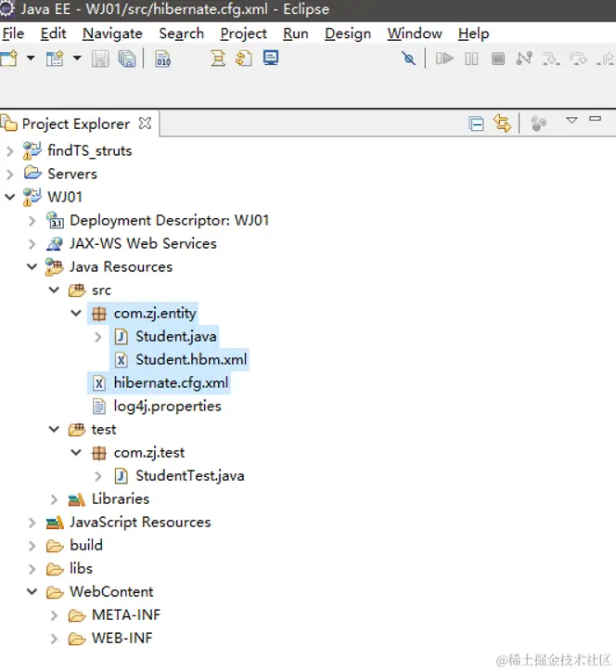
Task: Expand Deployment Descriptor: WJ01
Action: pos(32,221)
